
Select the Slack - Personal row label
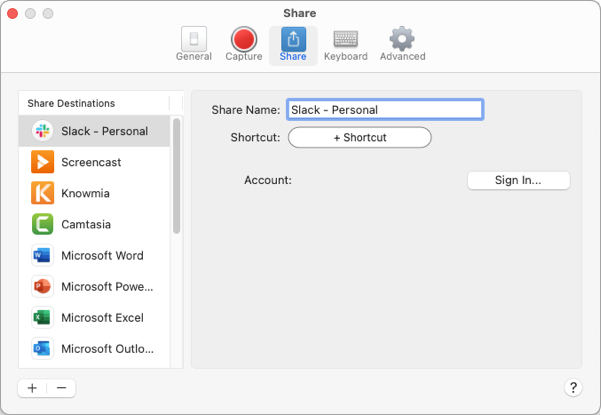[105, 131]
